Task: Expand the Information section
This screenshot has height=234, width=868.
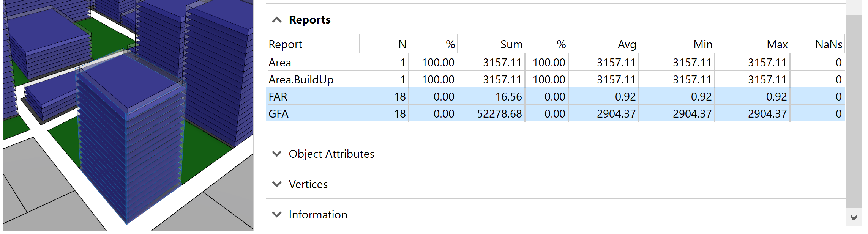Action: (277, 215)
